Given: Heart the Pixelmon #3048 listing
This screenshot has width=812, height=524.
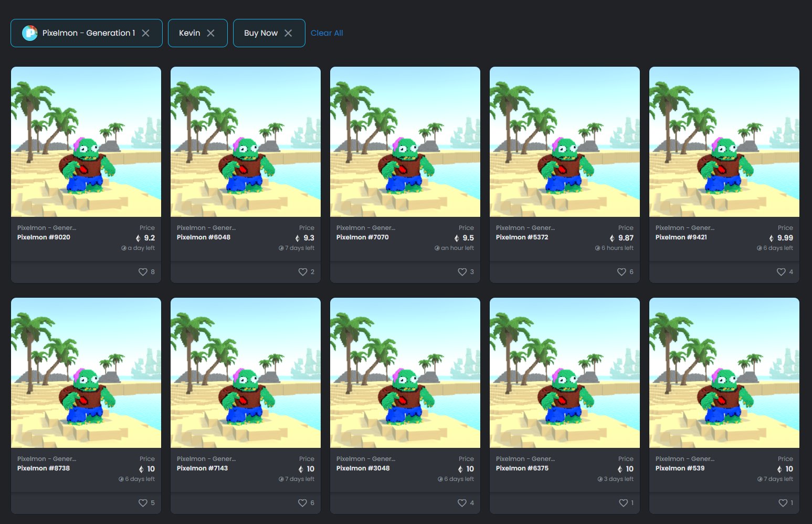Looking at the screenshot, I should [x=462, y=503].
